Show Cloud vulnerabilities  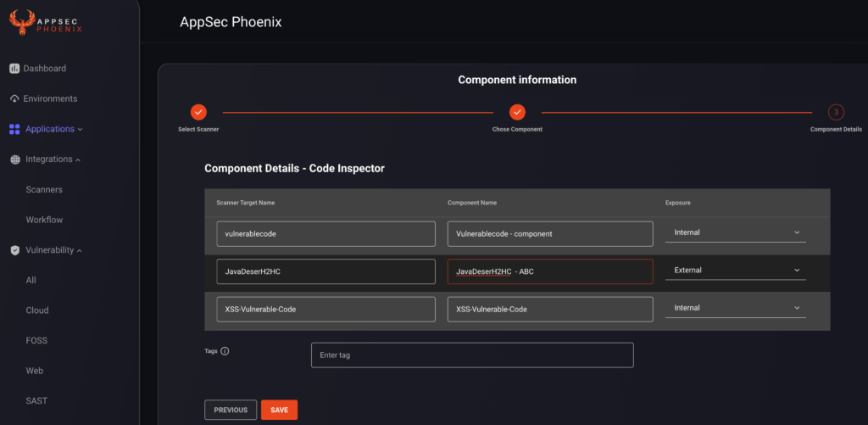coord(37,310)
